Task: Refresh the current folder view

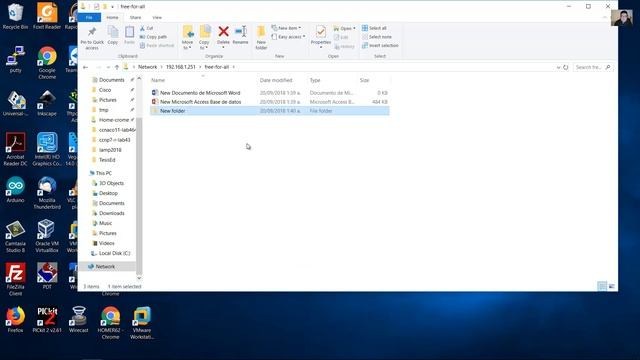Action: coord(566,67)
